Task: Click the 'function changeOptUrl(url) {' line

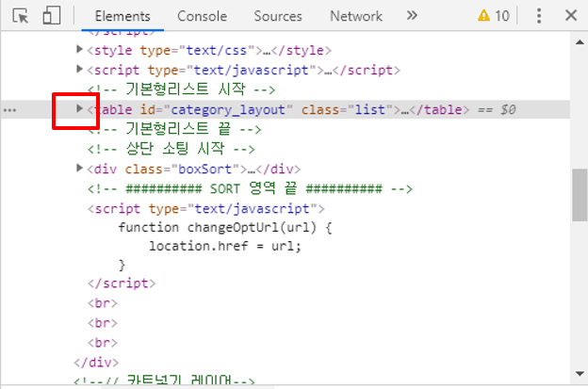Action: tap(225, 228)
